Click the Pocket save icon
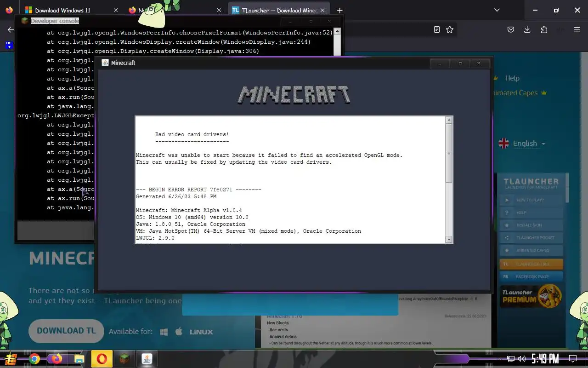This screenshot has height=368, width=588. click(x=511, y=29)
